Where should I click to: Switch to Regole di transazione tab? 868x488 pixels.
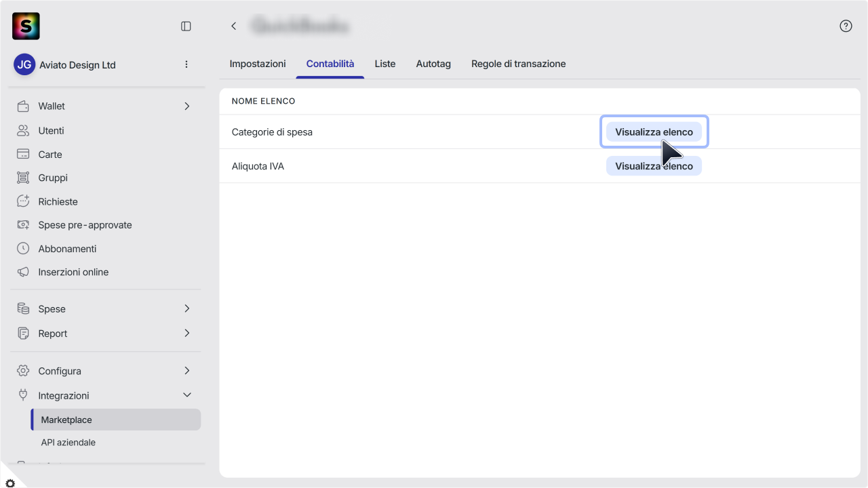519,64
